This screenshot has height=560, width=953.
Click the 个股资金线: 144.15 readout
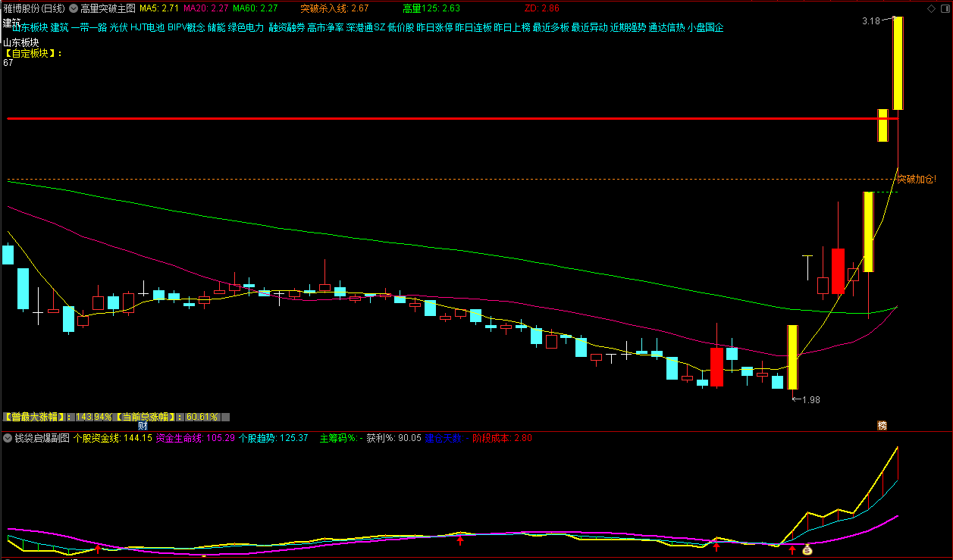[113, 438]
